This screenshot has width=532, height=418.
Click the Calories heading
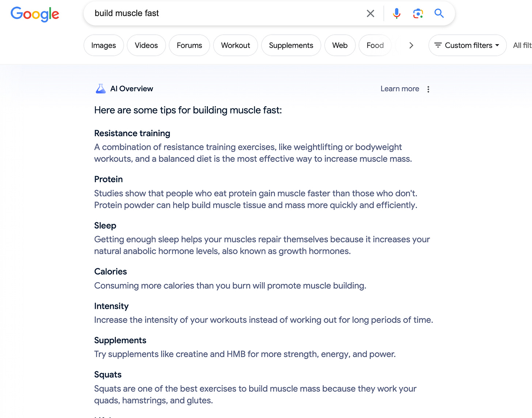111,272
